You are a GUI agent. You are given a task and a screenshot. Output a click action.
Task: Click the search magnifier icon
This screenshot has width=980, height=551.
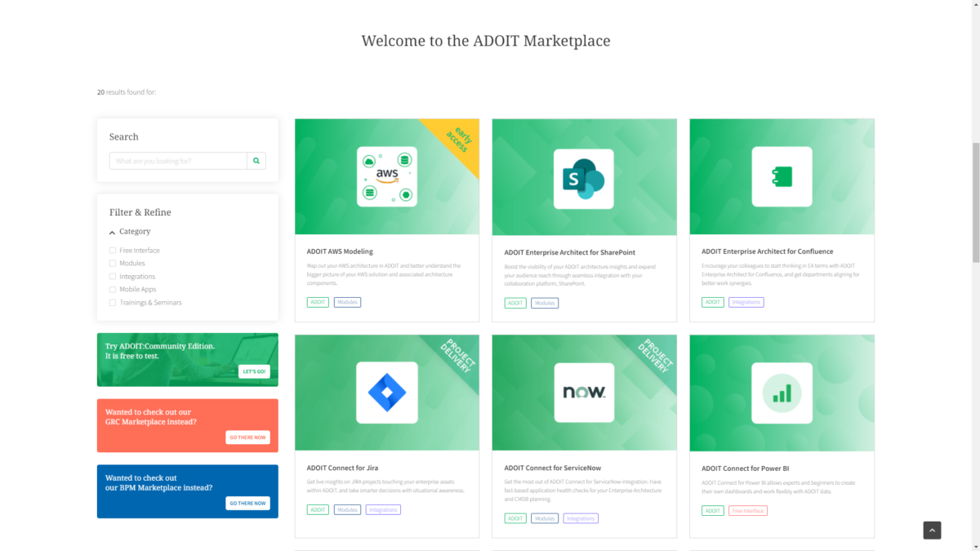coord(256,161)
